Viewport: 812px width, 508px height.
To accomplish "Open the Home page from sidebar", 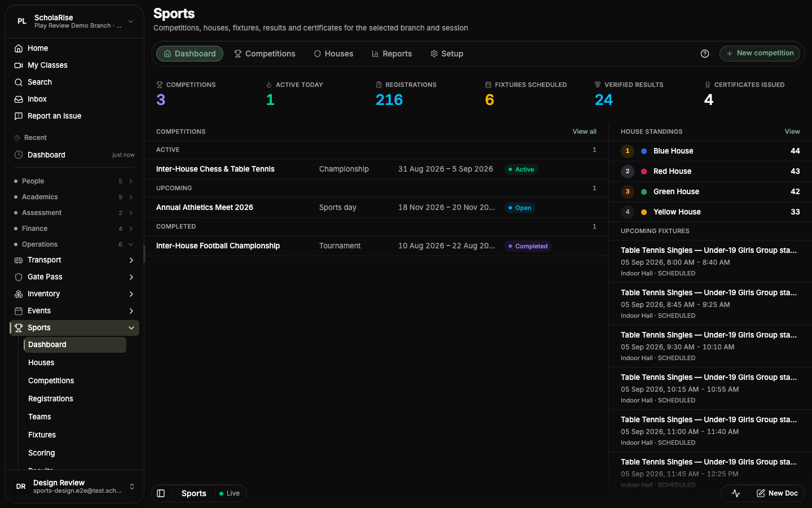I will coord(74,48).
